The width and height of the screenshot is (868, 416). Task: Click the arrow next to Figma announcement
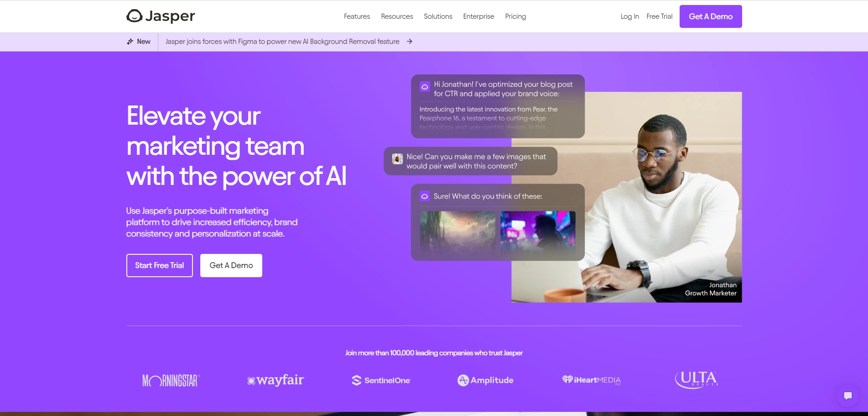(x=410, y=42)
